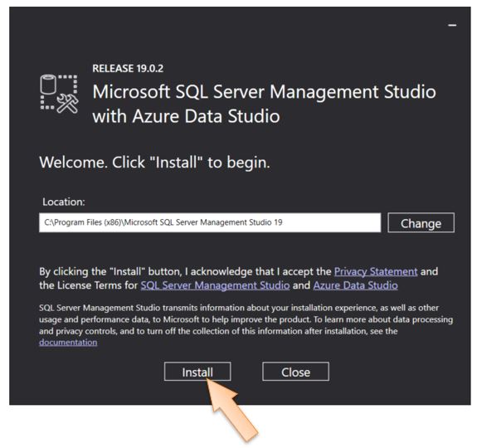Click the crossed wrench and hammer graphic
The image size is (477, 448).
point(67,104)
